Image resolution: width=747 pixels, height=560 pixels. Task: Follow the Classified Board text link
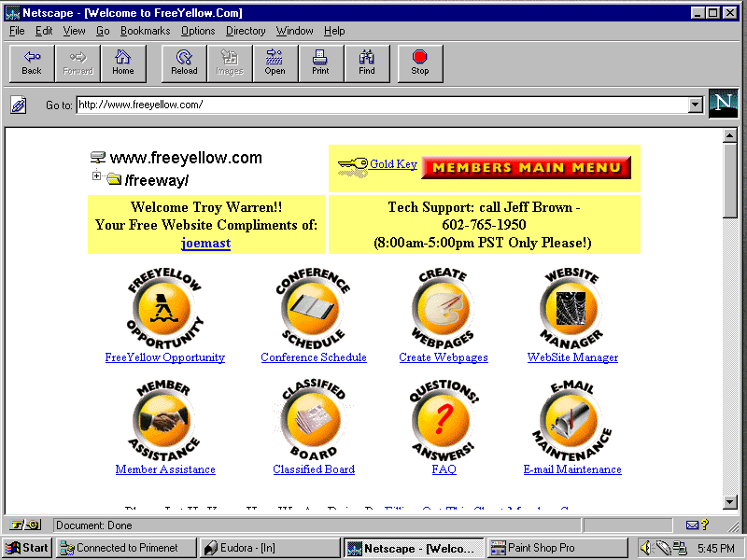click(x=314, y=469)
